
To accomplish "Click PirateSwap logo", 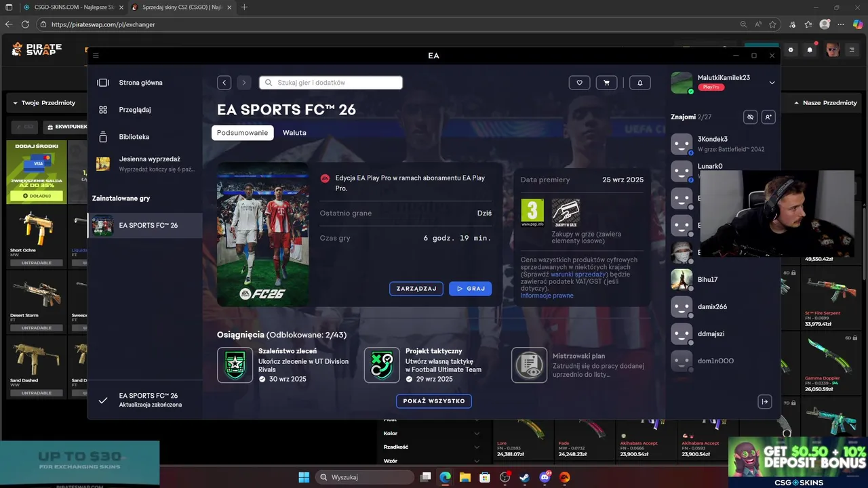I will tap(37, 49).
